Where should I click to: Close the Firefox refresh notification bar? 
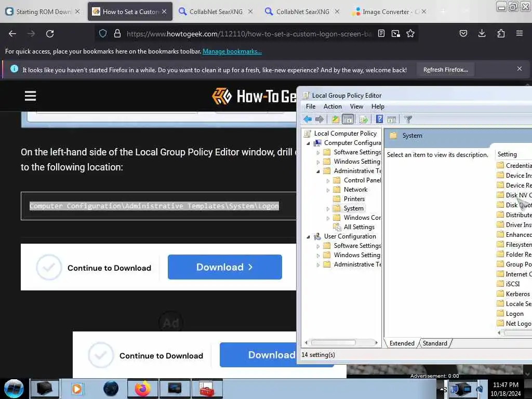click(x=520, y=69)
